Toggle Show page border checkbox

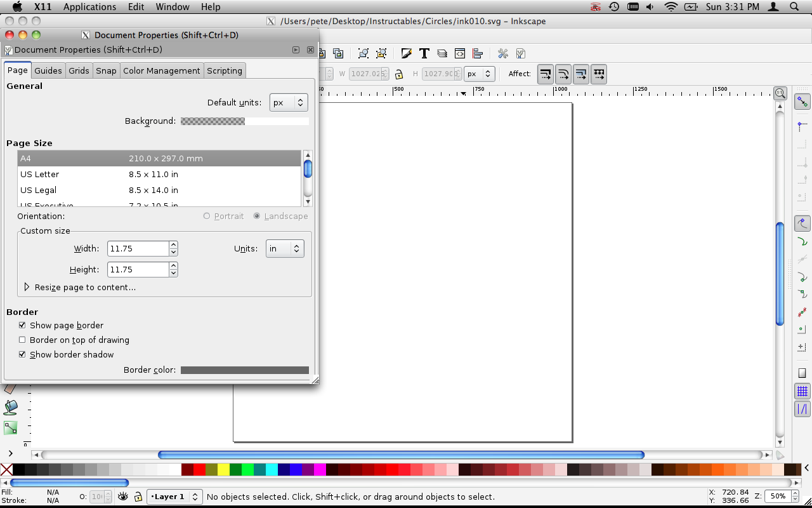22,325
